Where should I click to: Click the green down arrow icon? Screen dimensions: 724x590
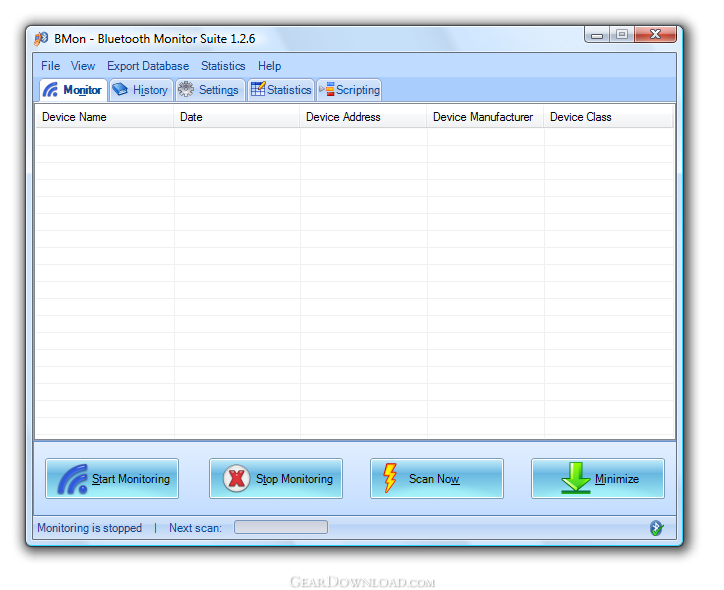[576, 478]
